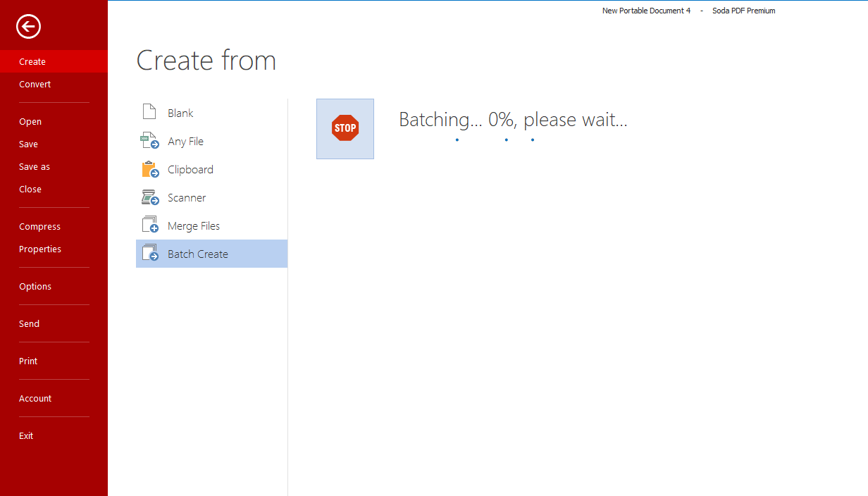This screenshot has width=868, height=496.
Task: Click the 'New Portable Document 4' title
Action: (x=646, y=11)
